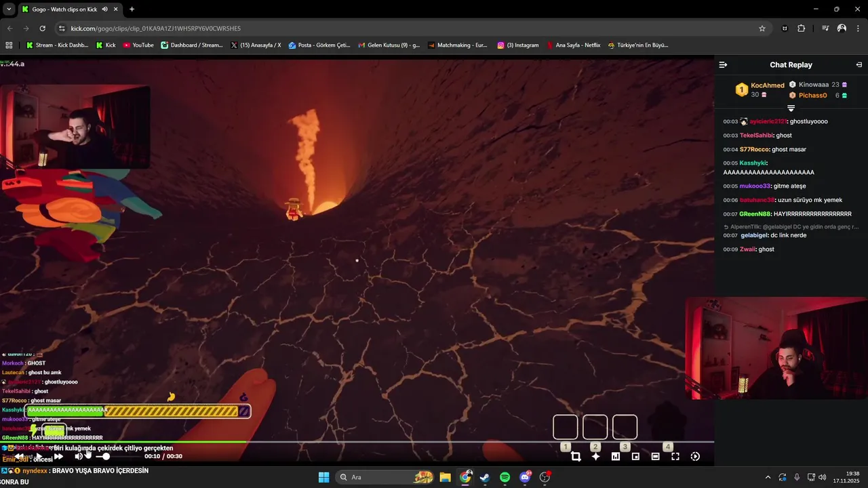
Task: Open Kinowaaa's leaderboard entry
Action: [813, 85]
